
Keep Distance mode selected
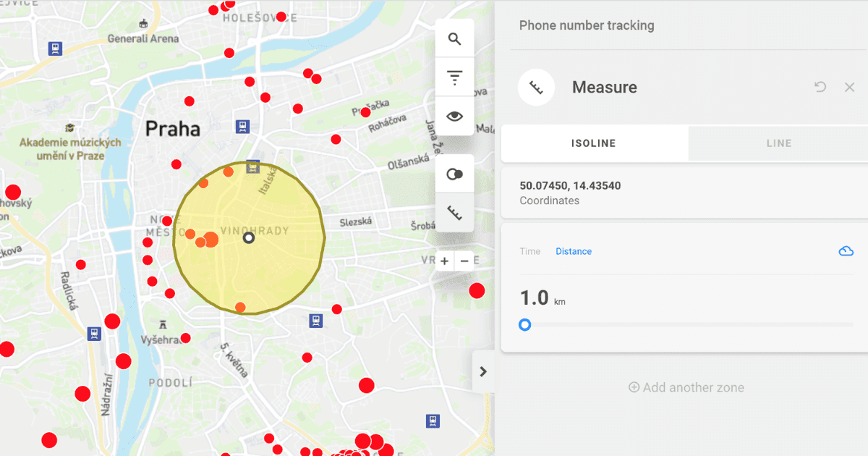pyautogui.click(x=574, y=251)
